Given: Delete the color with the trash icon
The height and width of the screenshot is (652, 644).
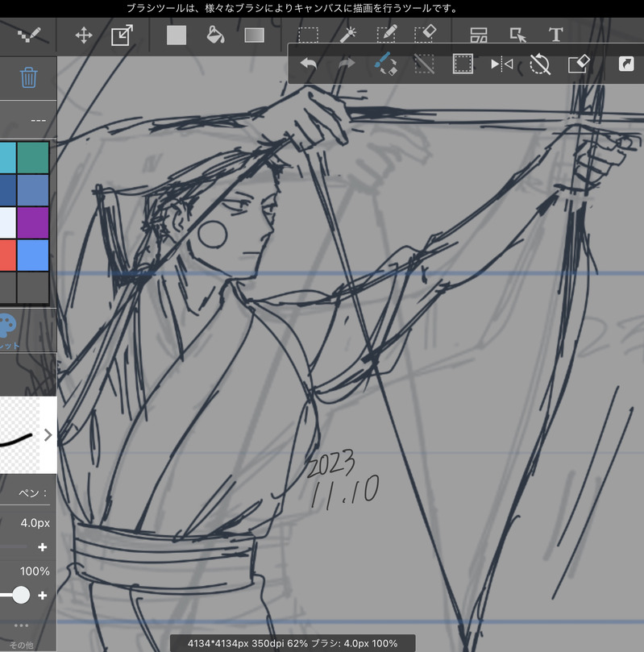Looking at the screenshot, I should (28, 77).
